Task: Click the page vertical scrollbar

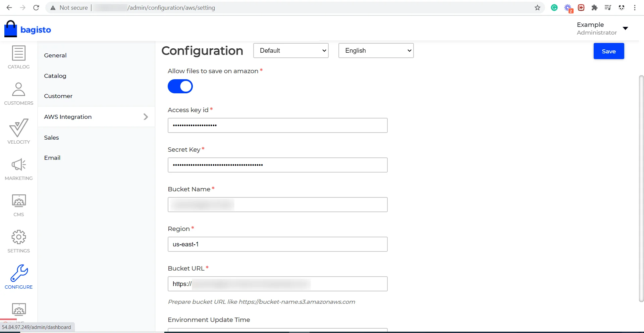Action: click(641, 188)
